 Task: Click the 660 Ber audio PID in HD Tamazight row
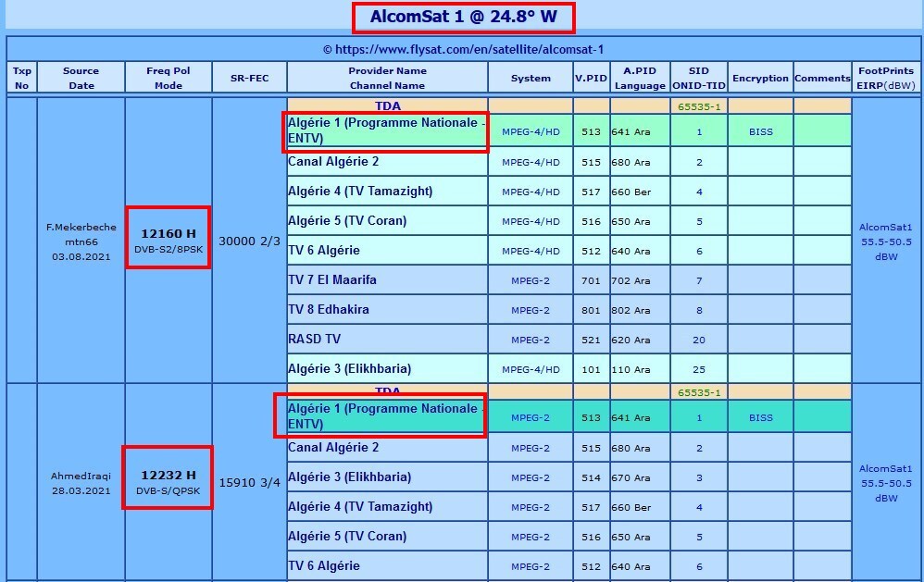coord(631,192)
